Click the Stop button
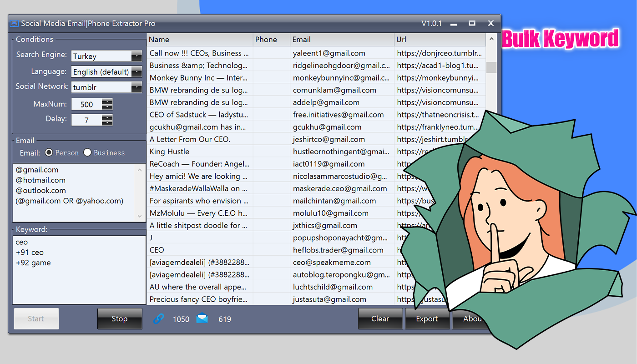Viewport: 637px width, 364px height. point(120,319)
